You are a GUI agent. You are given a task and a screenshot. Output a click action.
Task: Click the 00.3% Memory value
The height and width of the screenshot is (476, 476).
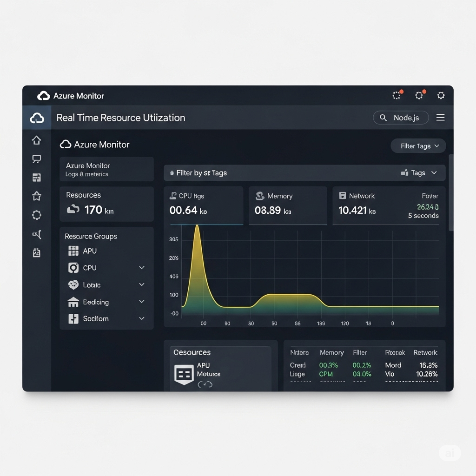(329, 365)
